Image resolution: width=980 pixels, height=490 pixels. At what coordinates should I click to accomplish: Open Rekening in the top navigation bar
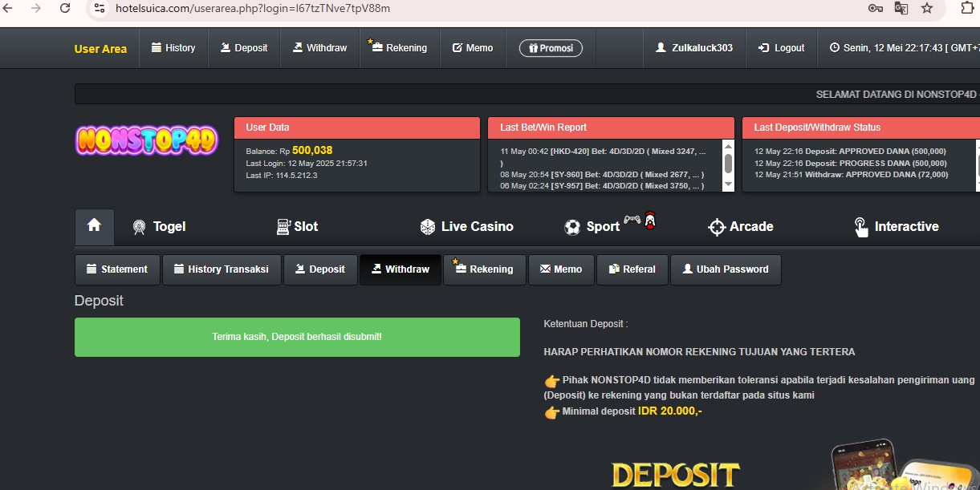398,48
